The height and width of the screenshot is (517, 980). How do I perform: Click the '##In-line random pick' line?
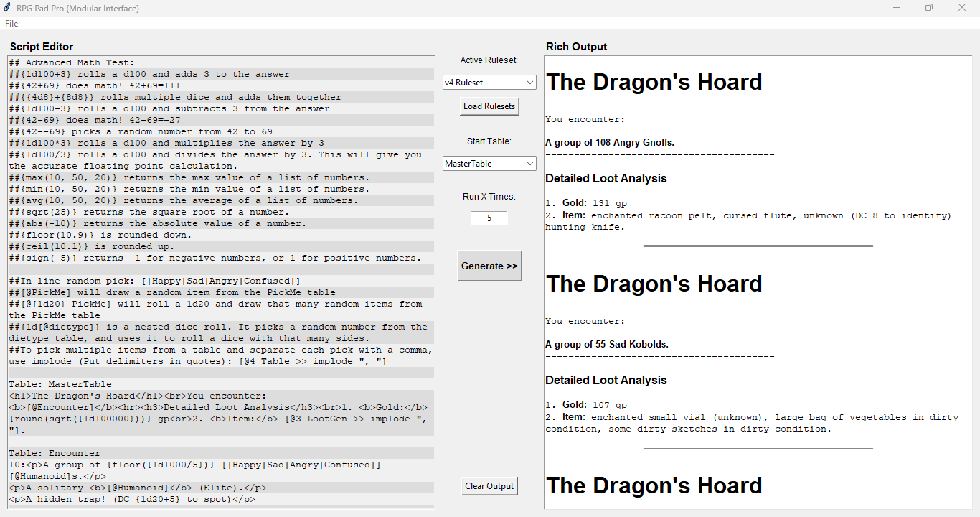155,281
